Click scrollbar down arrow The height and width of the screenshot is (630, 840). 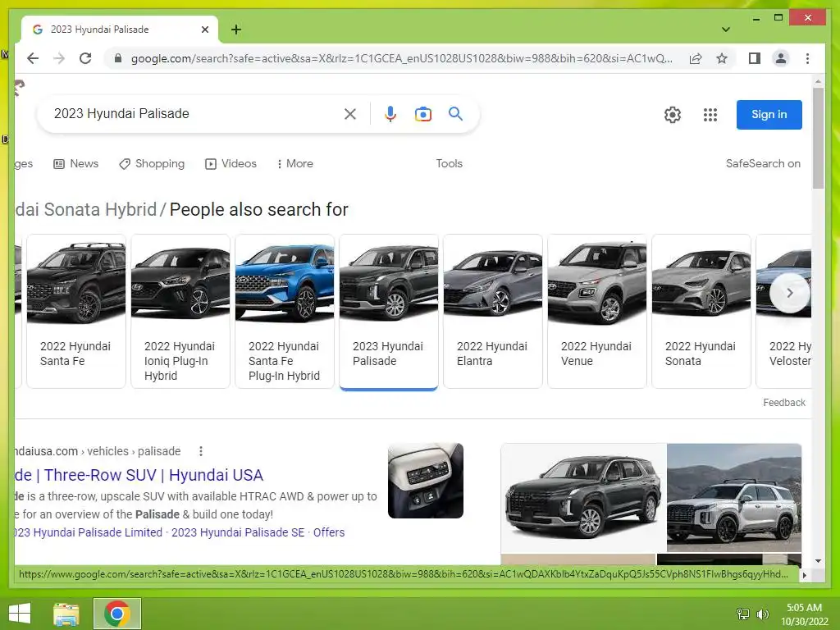(x=818, y=561)
